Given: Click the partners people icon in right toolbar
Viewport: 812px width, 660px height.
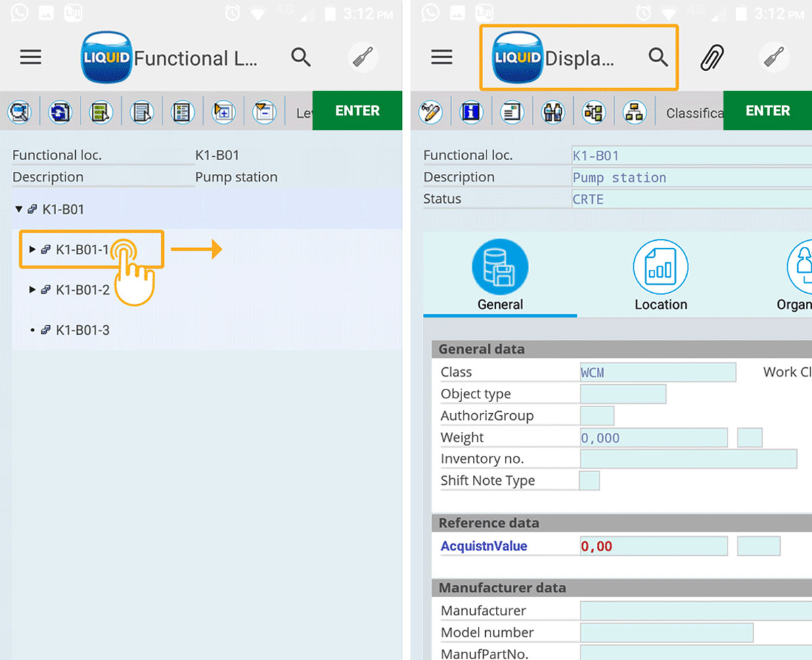Looking at the screenshot, I should pos(553,112).
